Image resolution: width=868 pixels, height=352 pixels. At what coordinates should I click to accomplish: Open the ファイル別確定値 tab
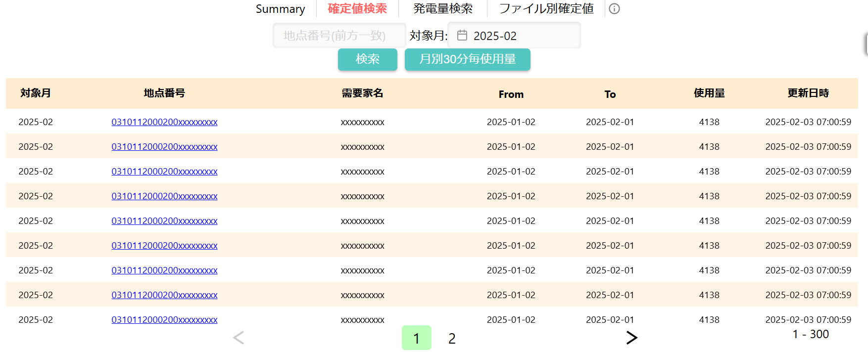[x=546, y=9]
